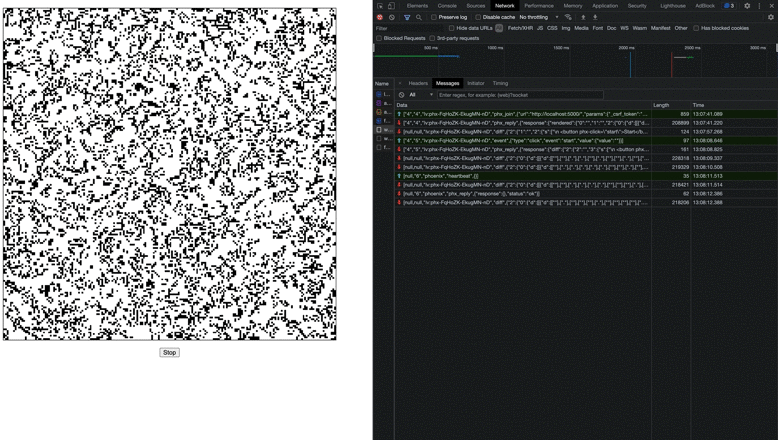Toggle the device toolbar icon
The height and width of the screenshot is (440, 780).
click(391, 6)
